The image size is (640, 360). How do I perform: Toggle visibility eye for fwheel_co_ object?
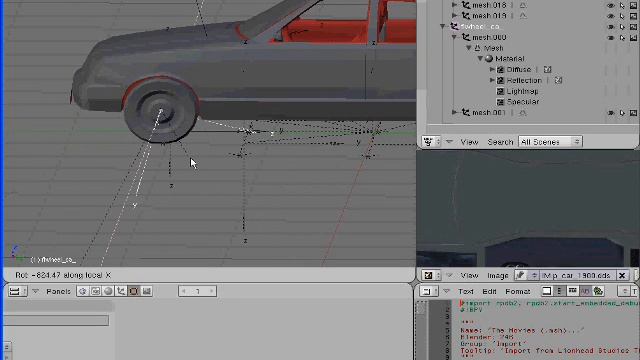611,27
